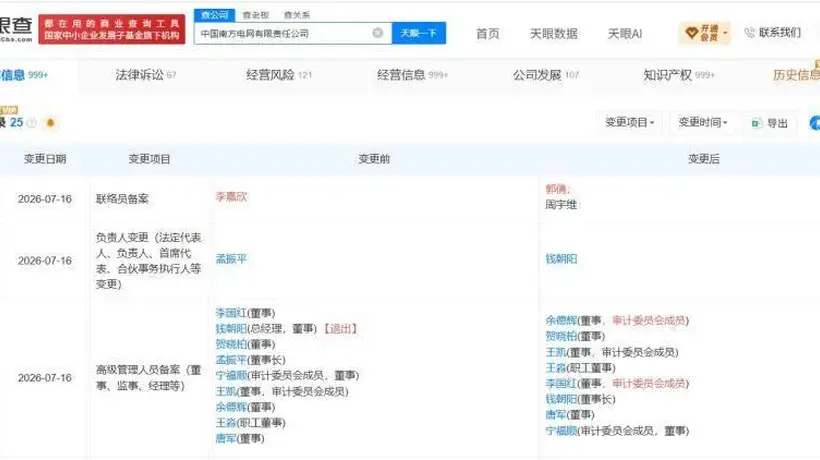Click the 变更前 column header
820x460 pixels.
coord(374,159)
